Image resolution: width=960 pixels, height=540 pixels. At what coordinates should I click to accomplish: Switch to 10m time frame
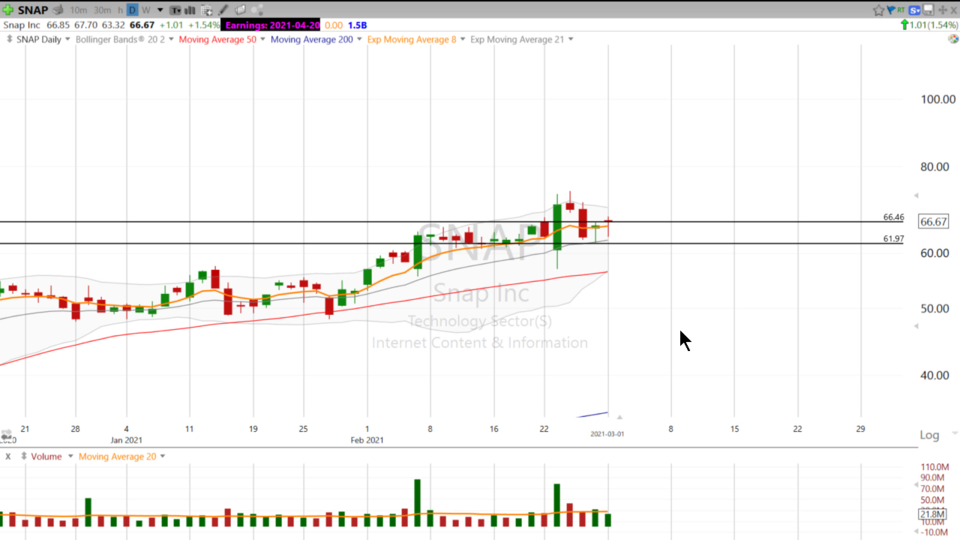78,10
